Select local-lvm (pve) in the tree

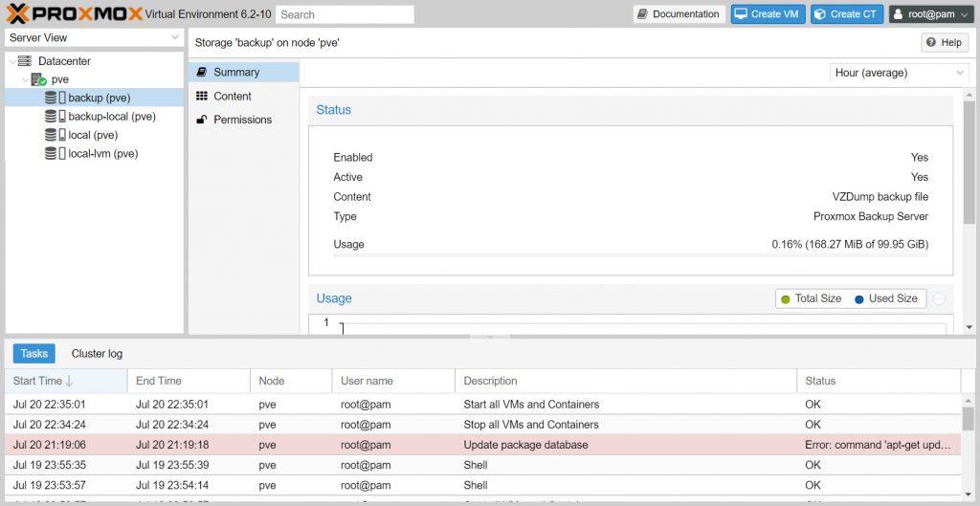pyautogui.click(x=95, y=153)
